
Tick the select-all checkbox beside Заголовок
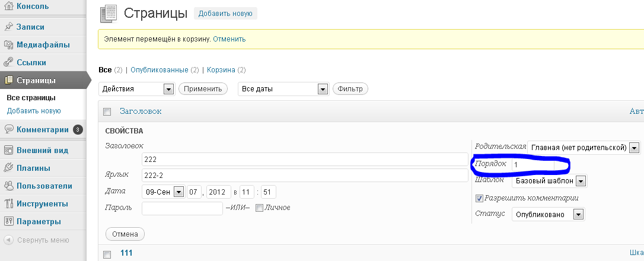[107, 112]
